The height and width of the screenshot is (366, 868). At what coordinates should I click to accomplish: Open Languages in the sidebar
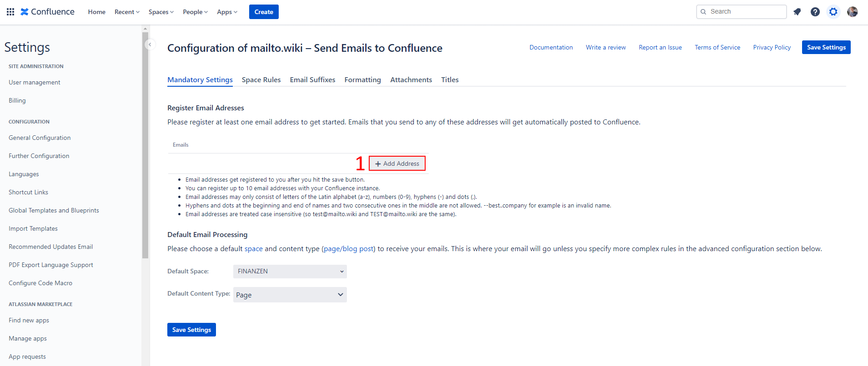24,174
